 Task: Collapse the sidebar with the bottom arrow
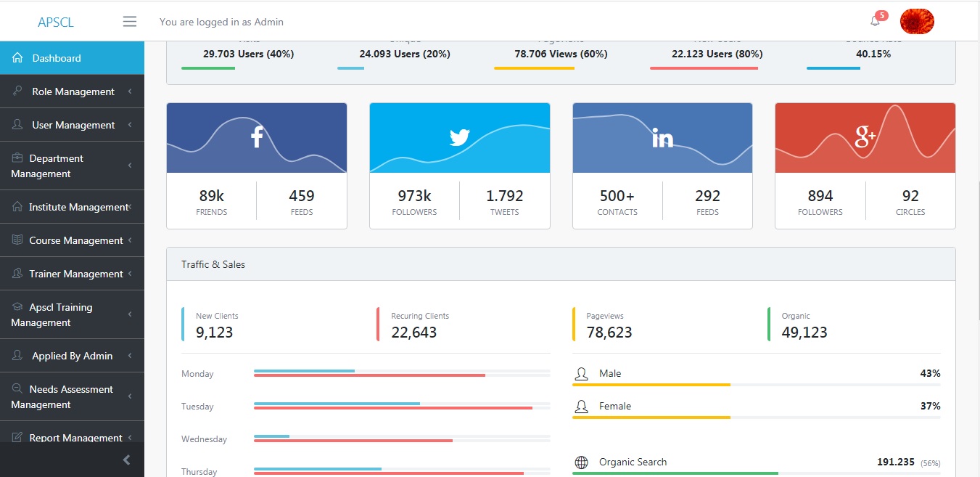coord(126,460)
